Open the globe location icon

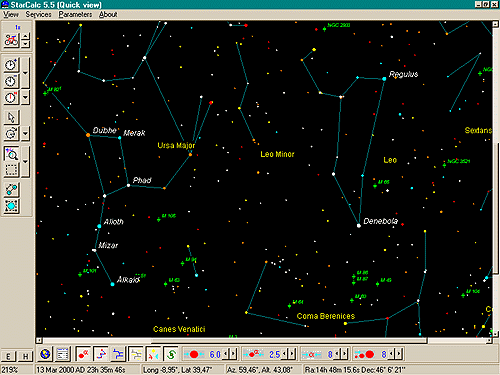[x=45, y=354]
